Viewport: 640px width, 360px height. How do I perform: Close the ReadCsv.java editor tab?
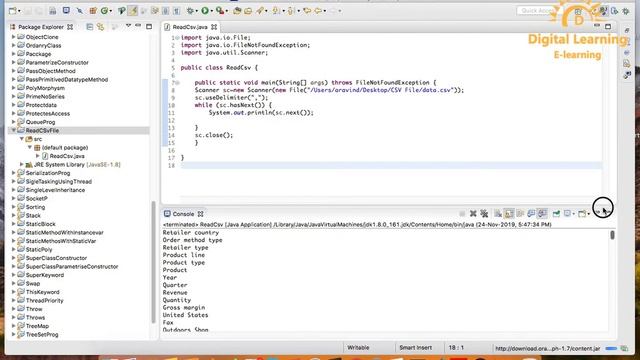(x=214, y=27)
